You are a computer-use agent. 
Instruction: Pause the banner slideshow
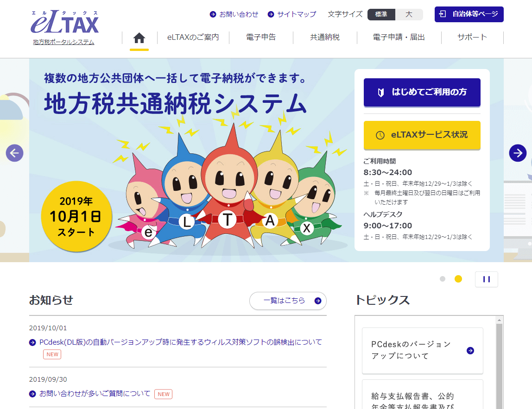click(x=486, y=279)
